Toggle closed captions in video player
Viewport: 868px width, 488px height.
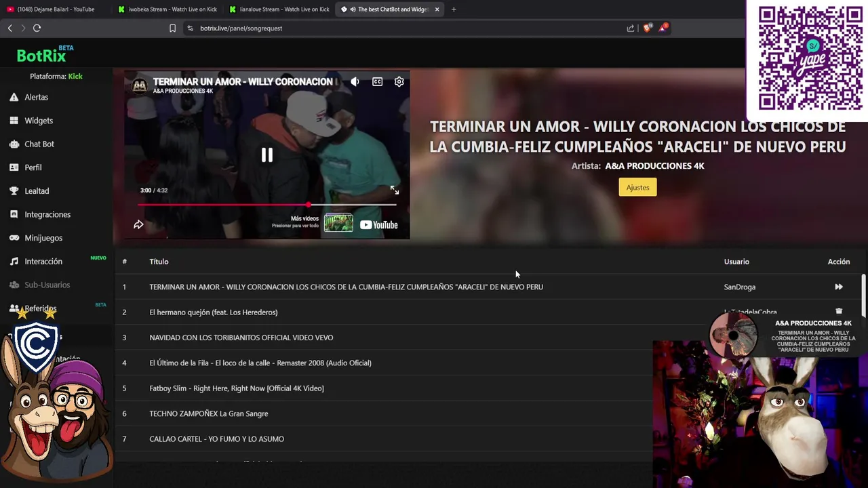(377, 82)
